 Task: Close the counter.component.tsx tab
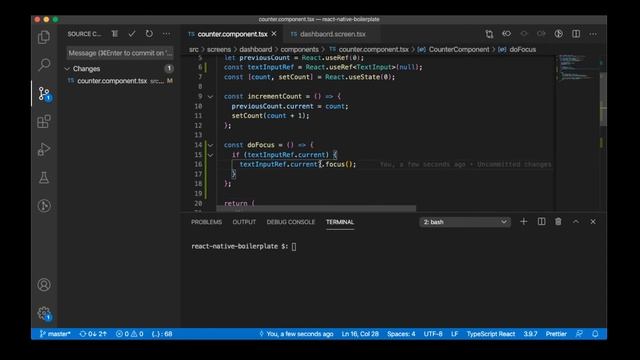274,34
